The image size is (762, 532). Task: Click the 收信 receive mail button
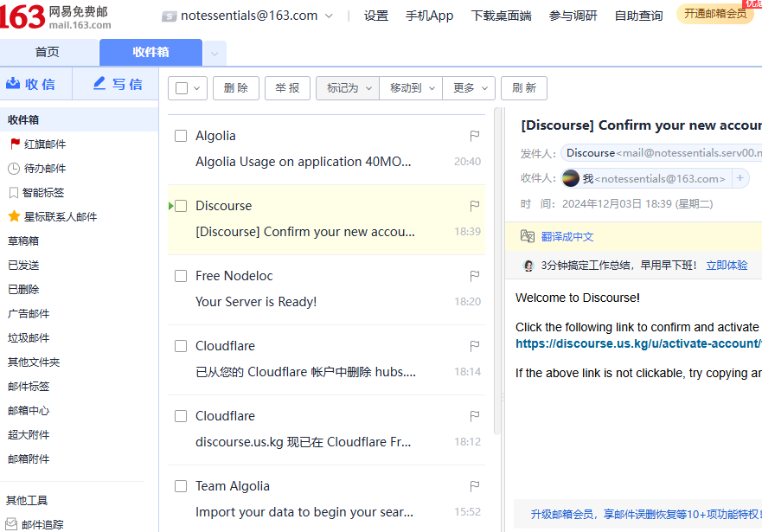tap(31, 84)
